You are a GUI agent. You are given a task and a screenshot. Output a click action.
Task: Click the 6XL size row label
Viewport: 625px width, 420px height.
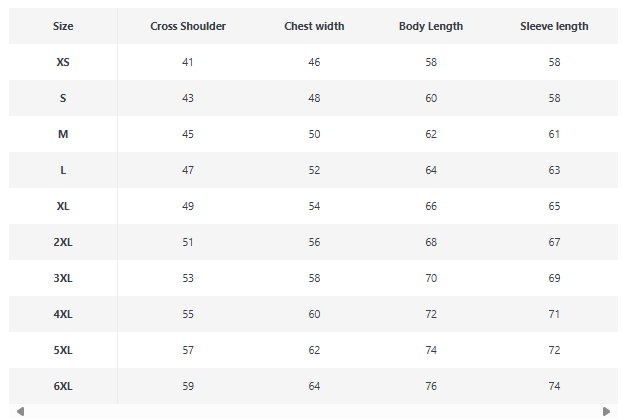[63, 386]
